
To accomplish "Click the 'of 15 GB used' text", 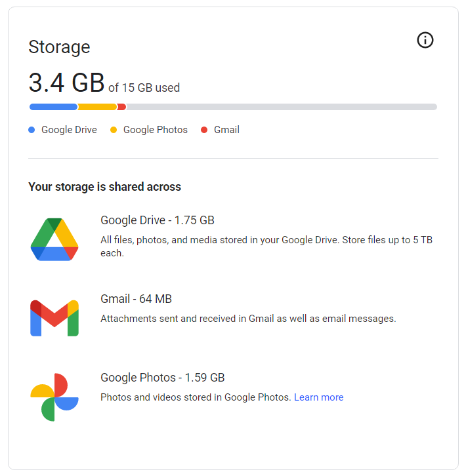I will pyautogui.click(x=144, y=88).
